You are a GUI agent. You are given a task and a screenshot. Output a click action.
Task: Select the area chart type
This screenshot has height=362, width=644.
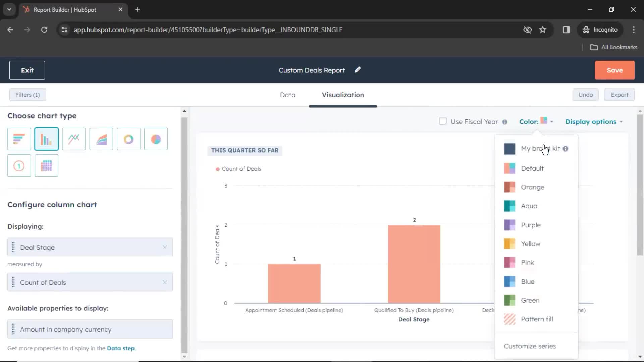click(101, 139)
